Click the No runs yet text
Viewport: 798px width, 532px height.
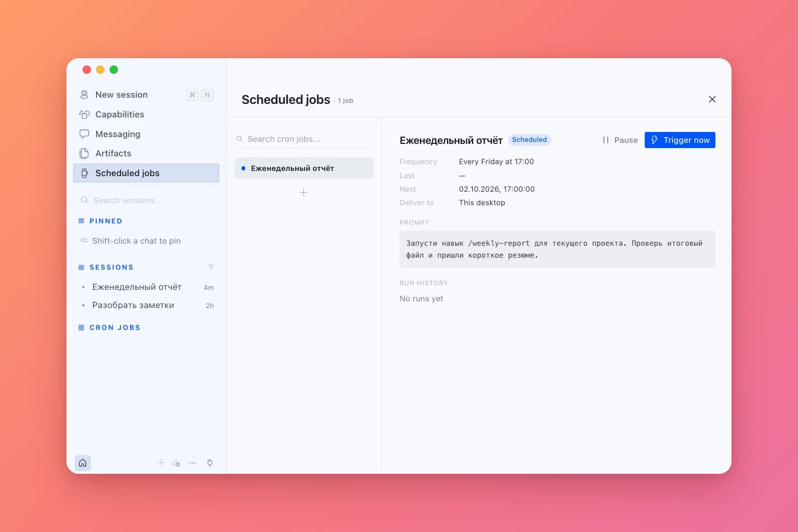(421, 299)
